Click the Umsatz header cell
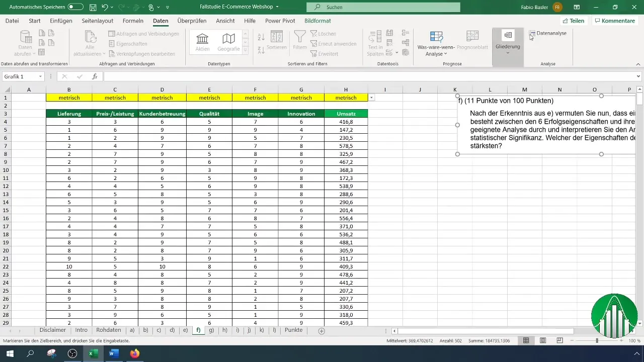The width and height of the screenshot is (644, 362). click(346, 114)
